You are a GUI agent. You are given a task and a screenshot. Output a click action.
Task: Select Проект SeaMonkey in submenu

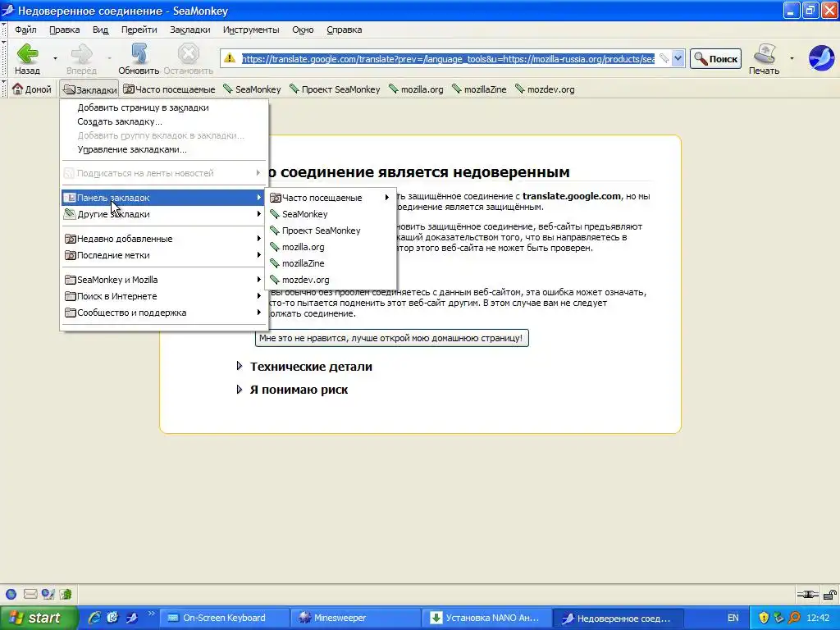[x=331, y=231]
